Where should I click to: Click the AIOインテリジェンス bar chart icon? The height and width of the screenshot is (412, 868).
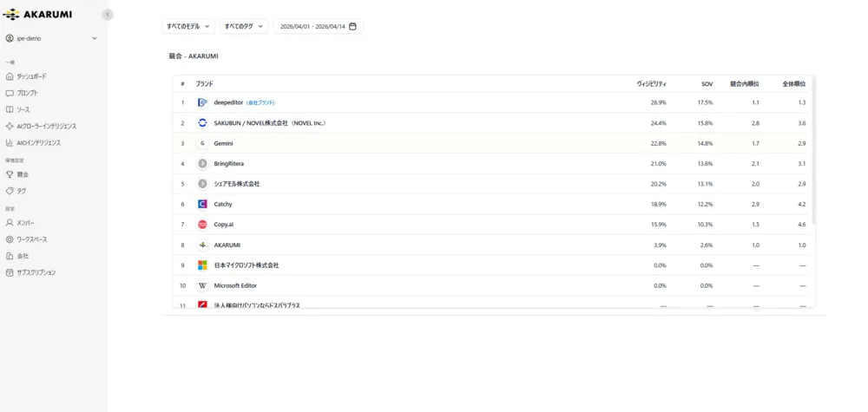click(x=10, y=142)
